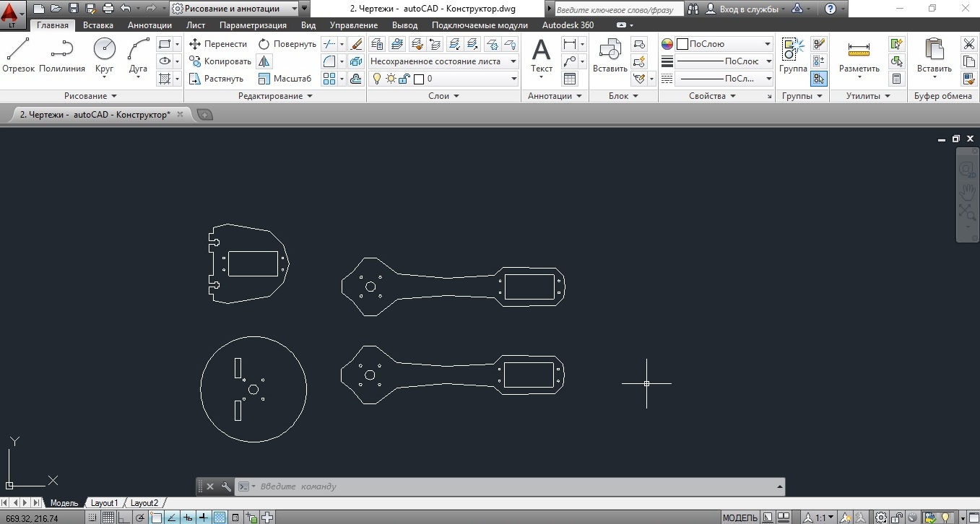Open the layer state dropdown Несохраненное состояние листа
Image resolution: width=980 pixels, height=524 pixels.
click(x=443, y=61)
